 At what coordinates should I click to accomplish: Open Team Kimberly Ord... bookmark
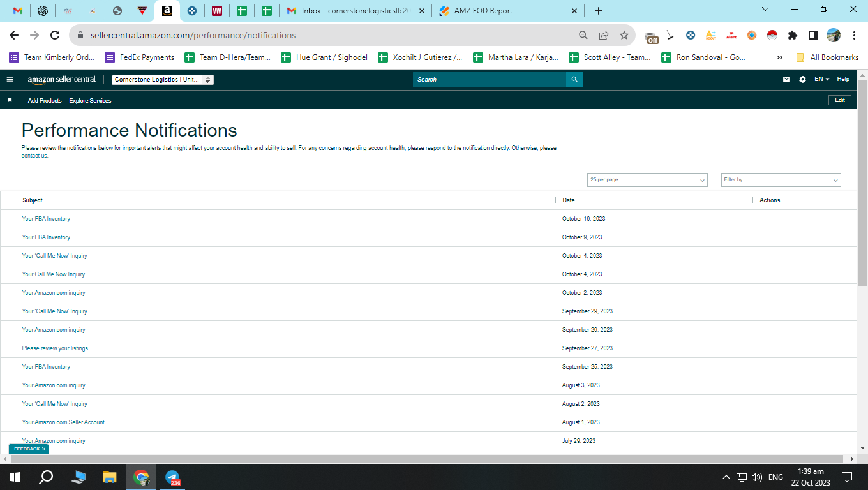click(52, 57)
